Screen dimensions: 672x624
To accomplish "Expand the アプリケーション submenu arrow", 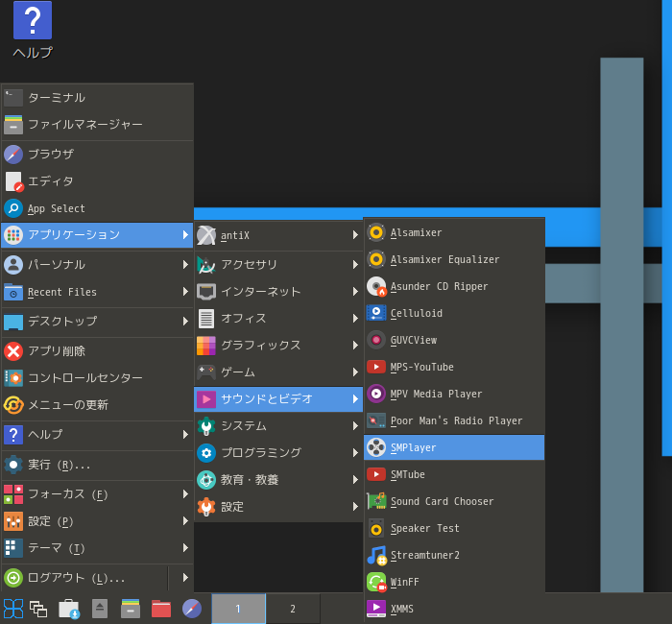I will (x=185, y=235).
